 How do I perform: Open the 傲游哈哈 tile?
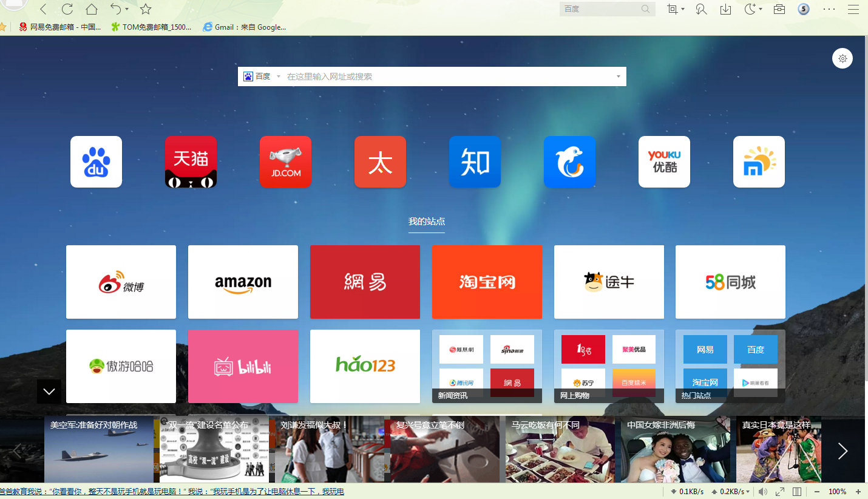[121, 366]
